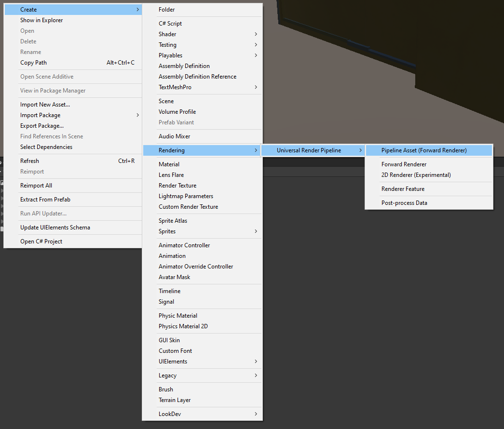
Task: Select Copy Path entry
Action: (73, 63)
